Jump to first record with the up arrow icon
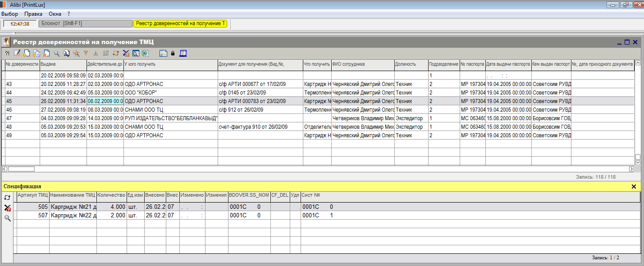The image size is (644, 266). point(86,54)
